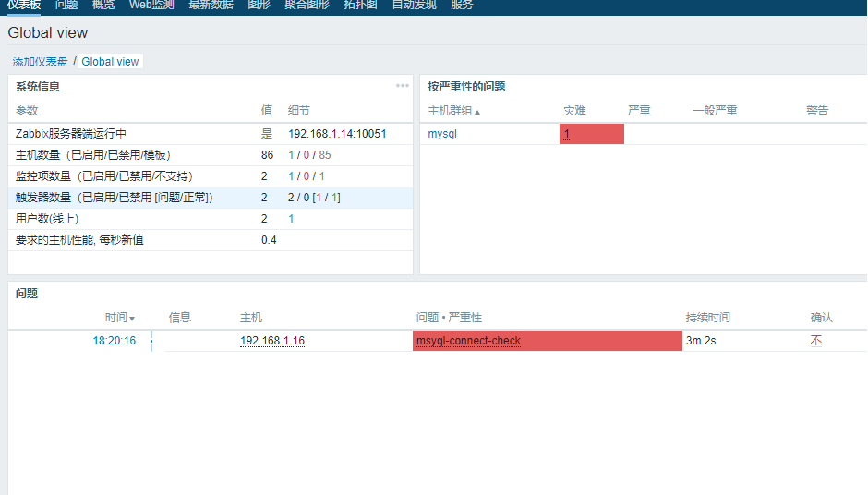The image size is (868, 495).
Task: Click the red disaster count cell for mysql
Action: click(x=592, y=134)
